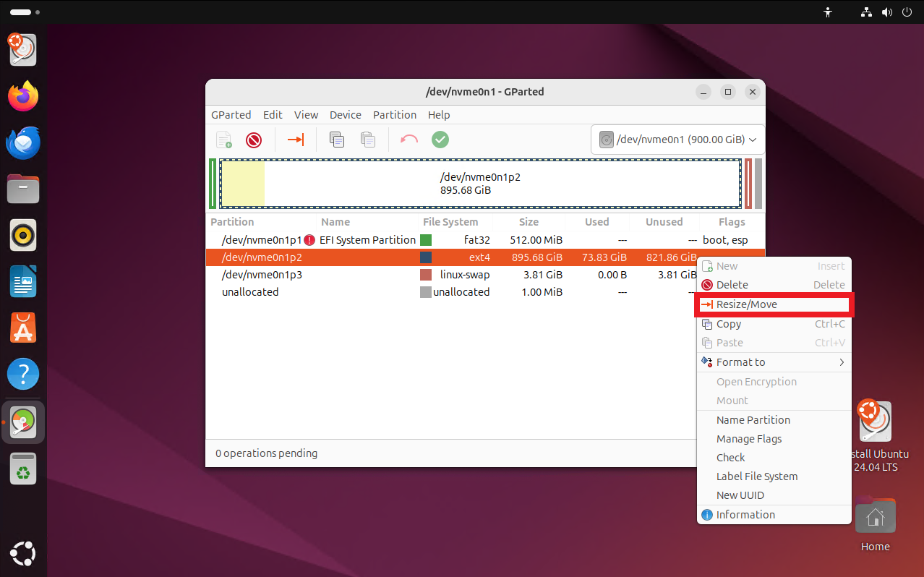924x577 pixels.
Task: Click the "73.83 GiB" used value
Action: pyautogui.click(x=604, y=257)
